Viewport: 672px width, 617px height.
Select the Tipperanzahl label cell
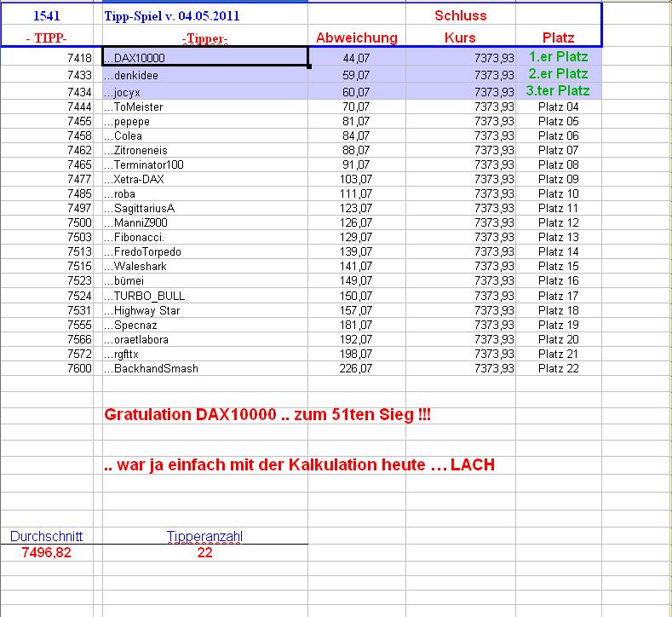pyautogui.click(x=205, y=536)
